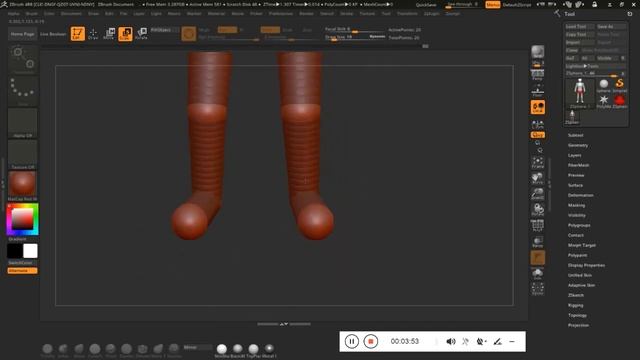640x360 pixels.
Task: Select the SimpleBrush S tool icon
Action: pyautogui.click(x=620, y=86)
